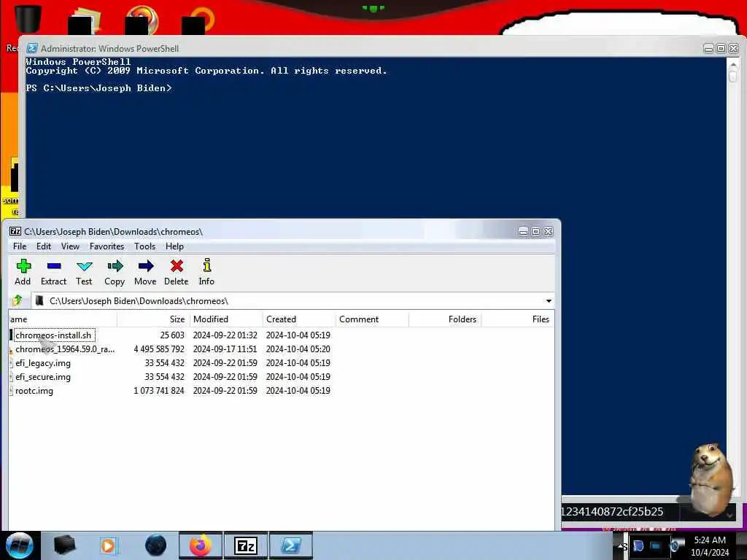
Task: Click the Extract toolbar icon
Action: point(53,273)
